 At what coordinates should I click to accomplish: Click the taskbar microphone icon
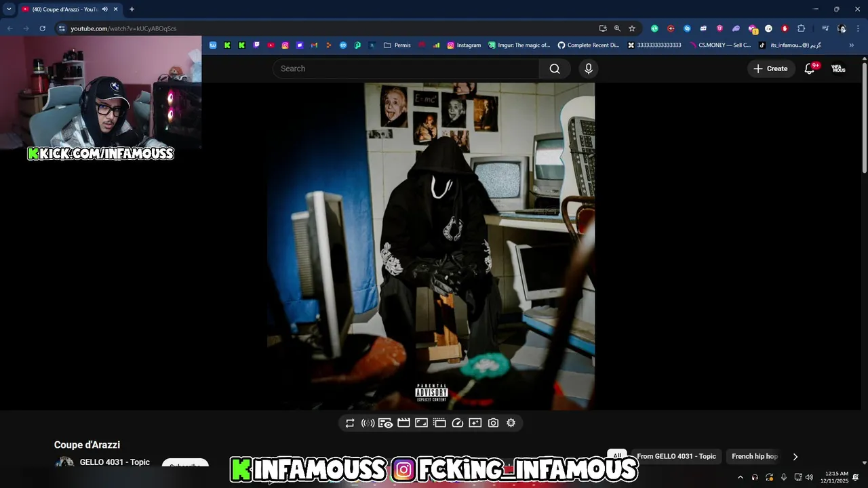click(x=784, y=477)
